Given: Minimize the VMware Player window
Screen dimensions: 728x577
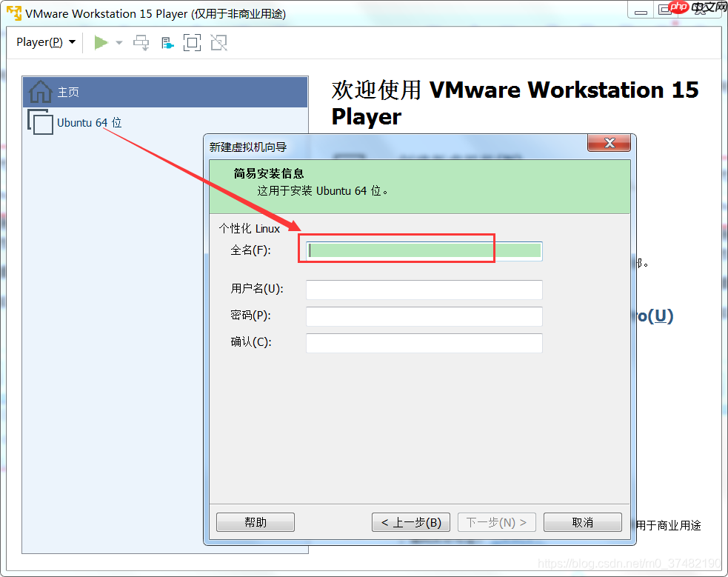Looking at the screenshot, I should [641, 10].
